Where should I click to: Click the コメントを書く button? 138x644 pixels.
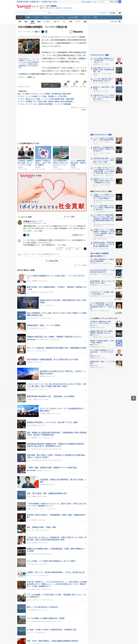point(69,217)
